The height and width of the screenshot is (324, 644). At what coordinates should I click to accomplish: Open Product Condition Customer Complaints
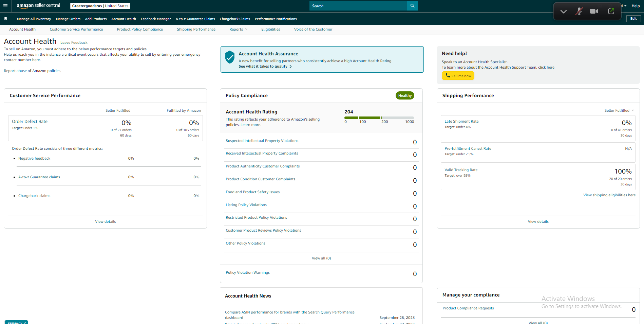coord(261,179)
